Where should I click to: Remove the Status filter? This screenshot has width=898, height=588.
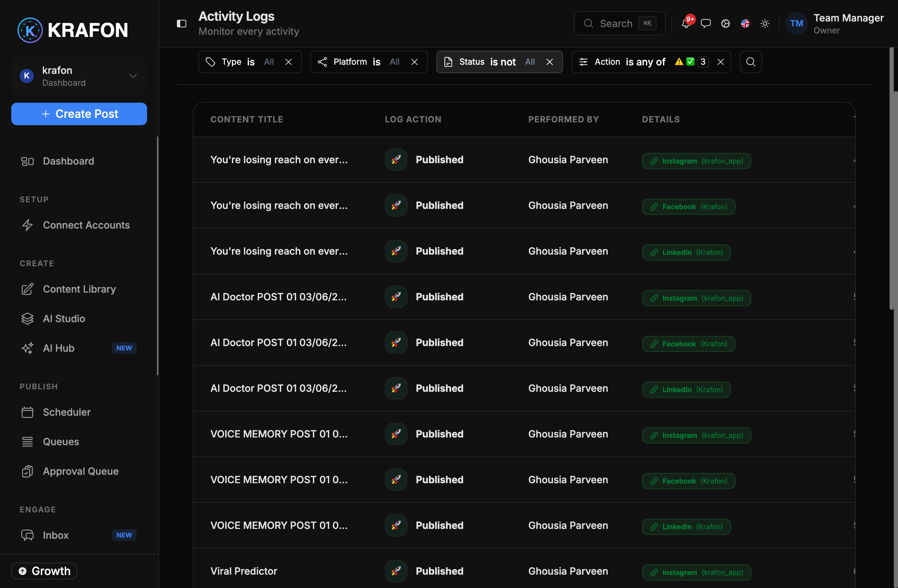coord(549,62)
